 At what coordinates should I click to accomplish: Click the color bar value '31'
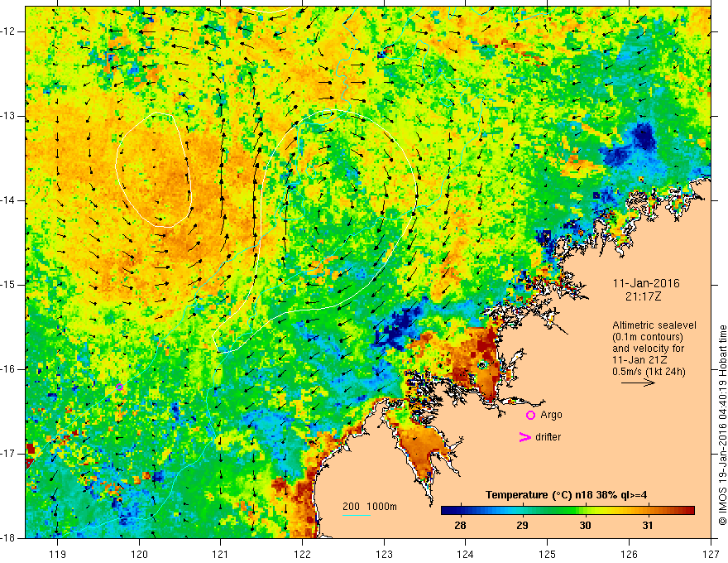pos(648,526)
